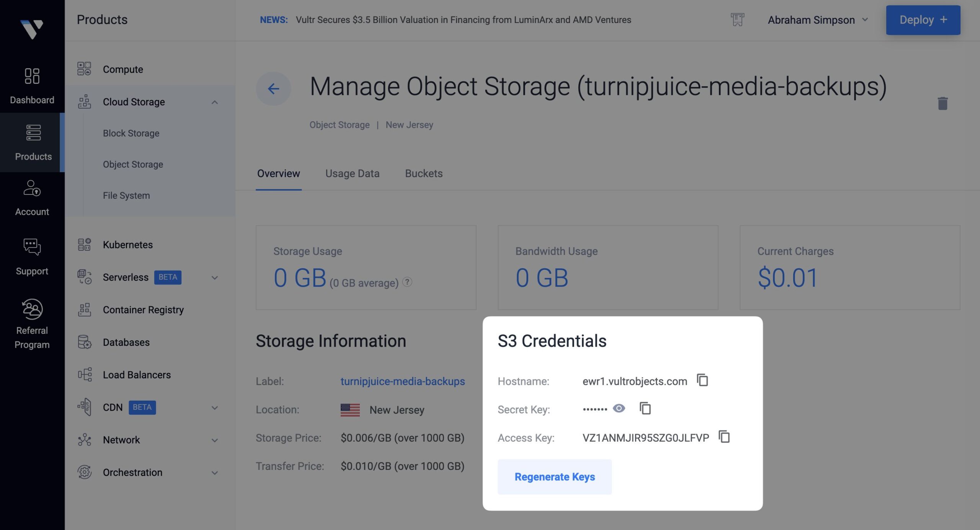Click the storage usage help question mark
This screenshot has width=980, height=530.
click(407, 282)
